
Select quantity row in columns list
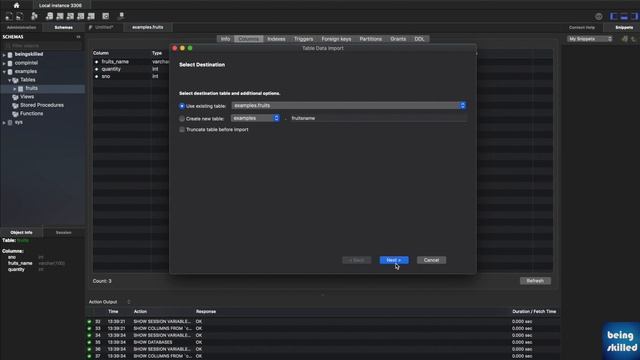tap(131, 69)
